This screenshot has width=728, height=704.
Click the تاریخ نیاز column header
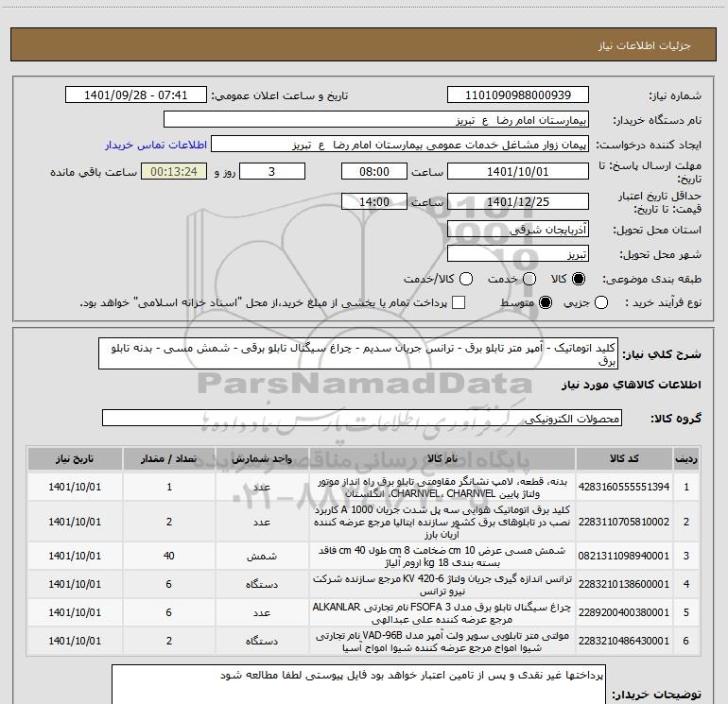tap(75, 459)
